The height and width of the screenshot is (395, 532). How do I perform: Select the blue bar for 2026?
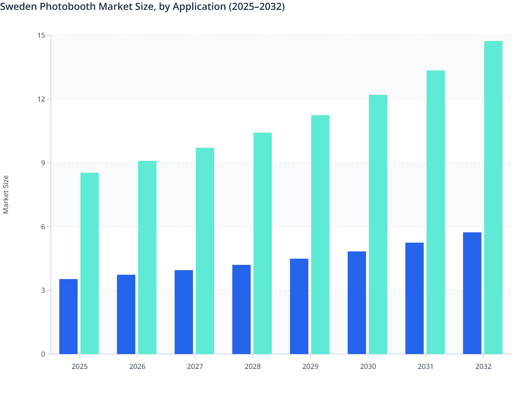127,314
